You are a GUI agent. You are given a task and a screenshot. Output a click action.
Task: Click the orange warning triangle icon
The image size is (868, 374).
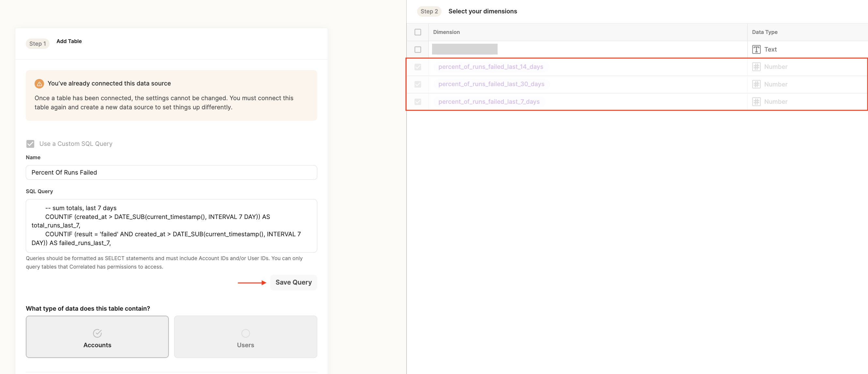39,84
